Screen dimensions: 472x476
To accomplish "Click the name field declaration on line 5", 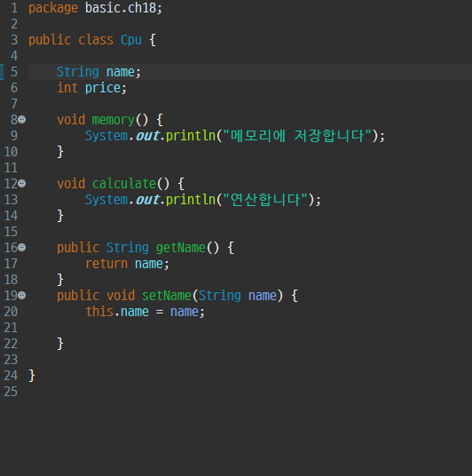I will (x=121, y=72).
